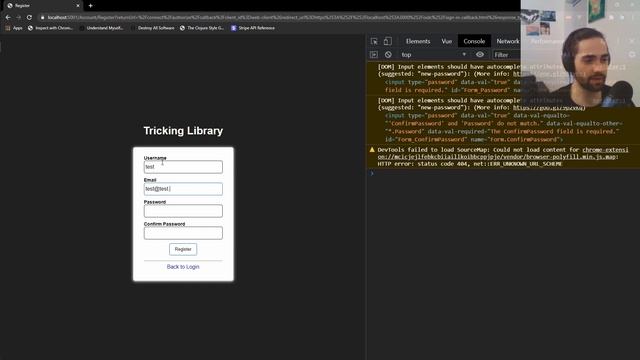
Task: Open the Apps bookmark shortcut
Action: pos(14,28)
